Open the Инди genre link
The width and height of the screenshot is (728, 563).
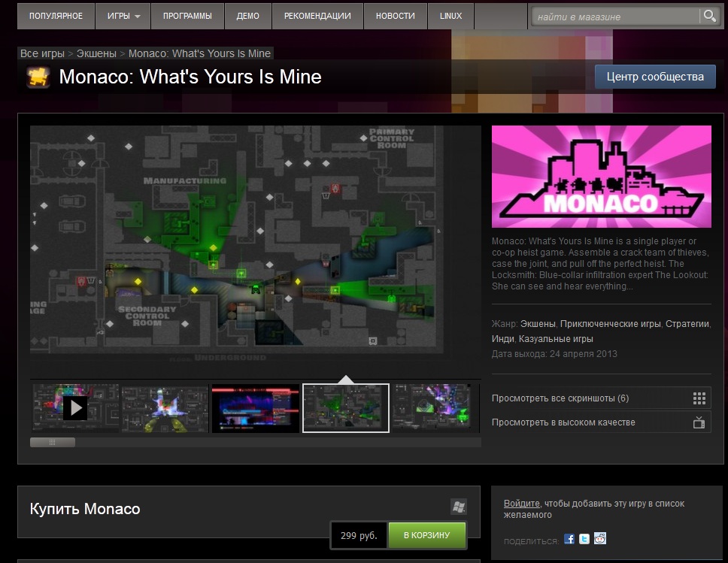pyautogui.click(x=503, y=339)
